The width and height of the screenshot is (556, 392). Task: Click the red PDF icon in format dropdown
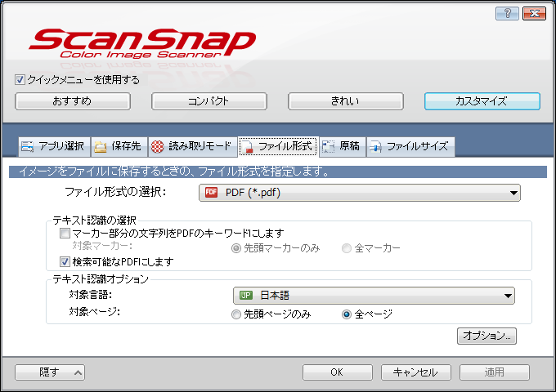point(211,192)
